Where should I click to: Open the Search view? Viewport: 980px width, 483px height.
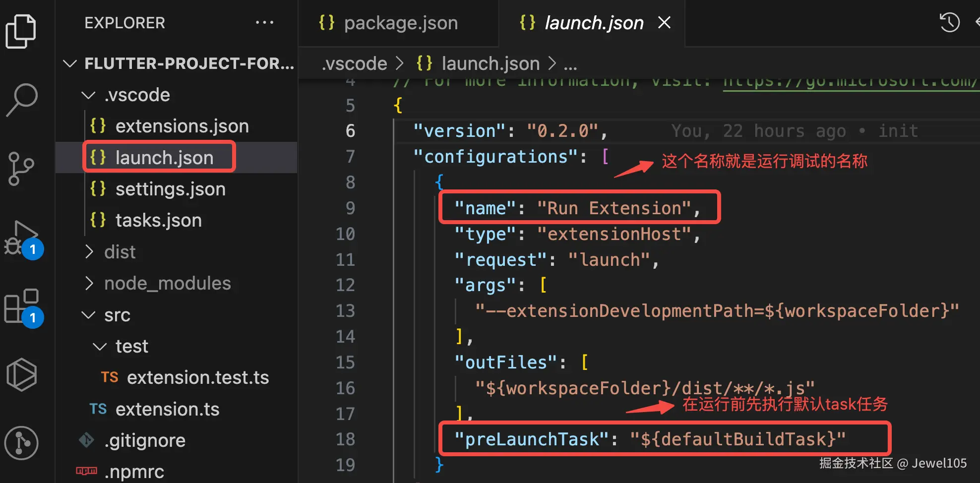click(x=21, y=99)
